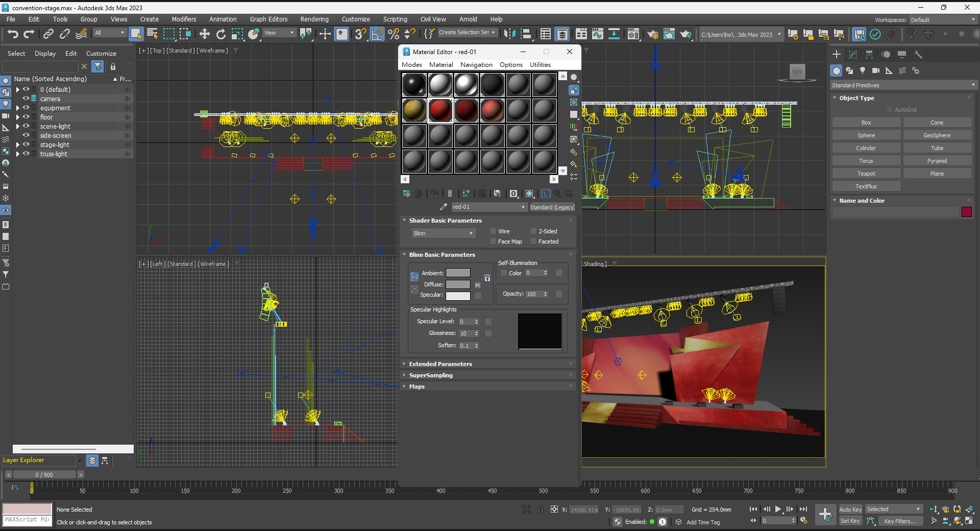The width and height of the screenshot is (980, 531).
Task: Click the Diffuse color swatch
Action: [458, 284]
